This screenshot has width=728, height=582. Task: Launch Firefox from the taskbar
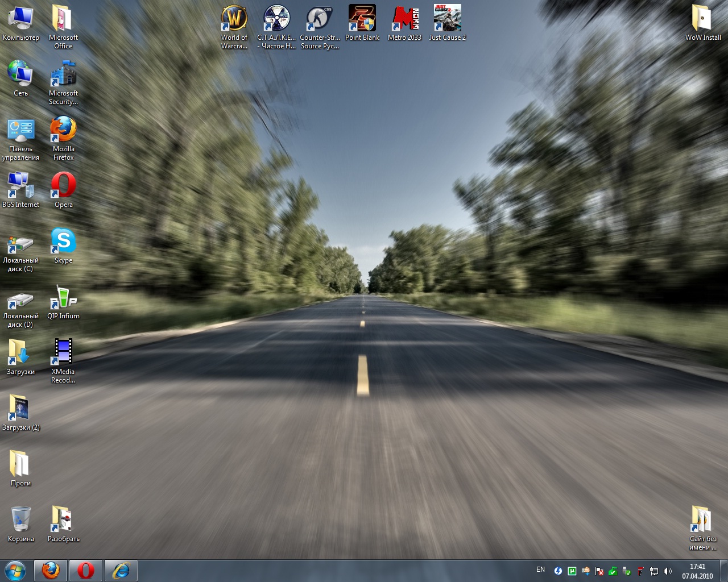(51, 570)
